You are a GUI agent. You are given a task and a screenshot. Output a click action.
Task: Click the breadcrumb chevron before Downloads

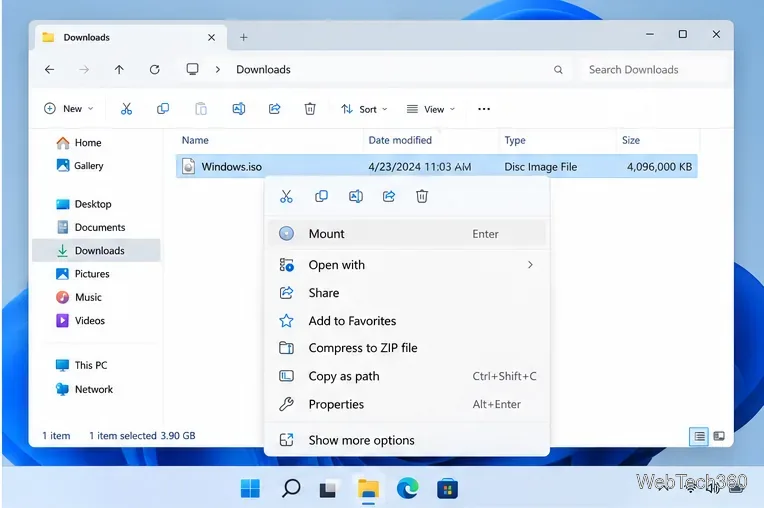click(x=218, y=70)
